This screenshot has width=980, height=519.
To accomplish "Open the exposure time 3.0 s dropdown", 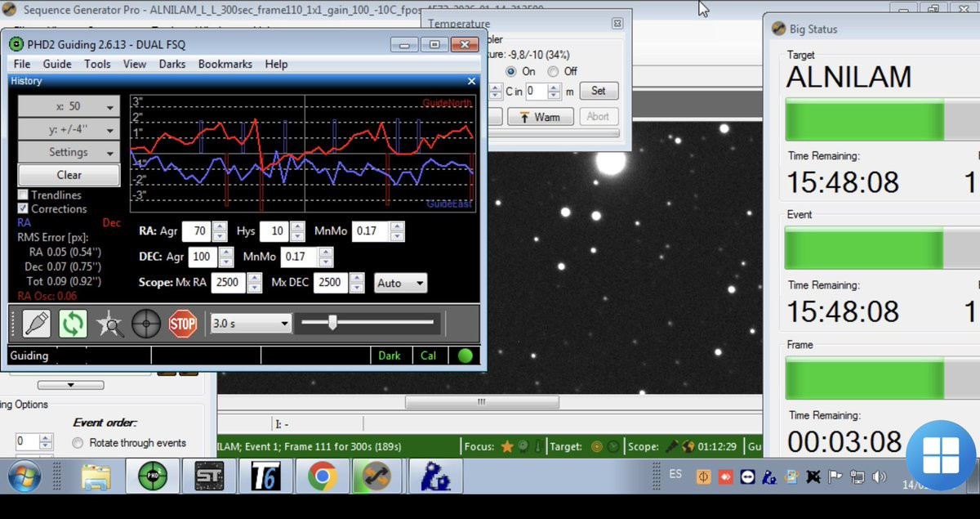I will pos(251,324).
